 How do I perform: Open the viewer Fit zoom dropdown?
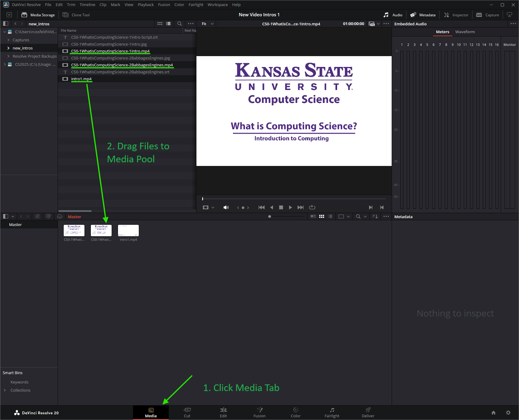coord(208,24)
